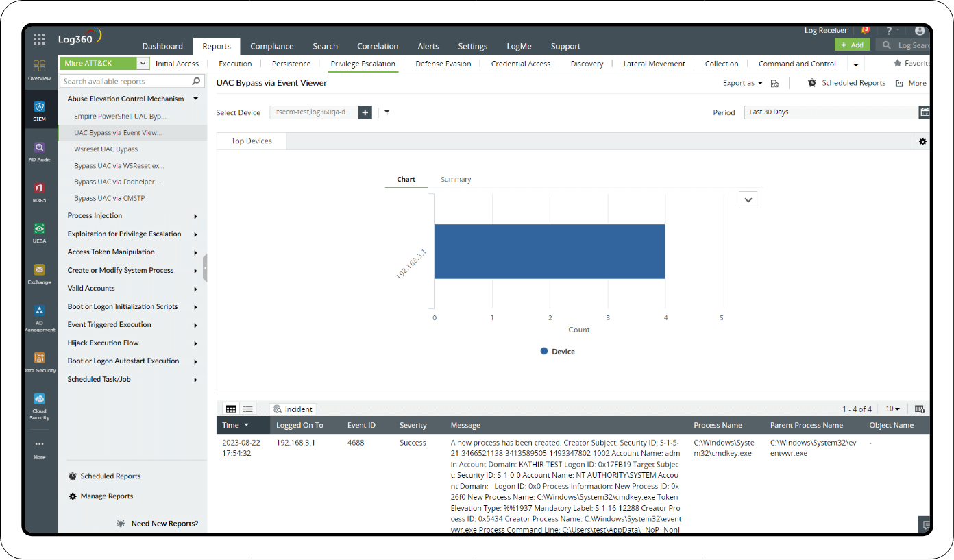Open the Export as dropdown
Screen dimensions: 954x560
[x=743, y=83]
